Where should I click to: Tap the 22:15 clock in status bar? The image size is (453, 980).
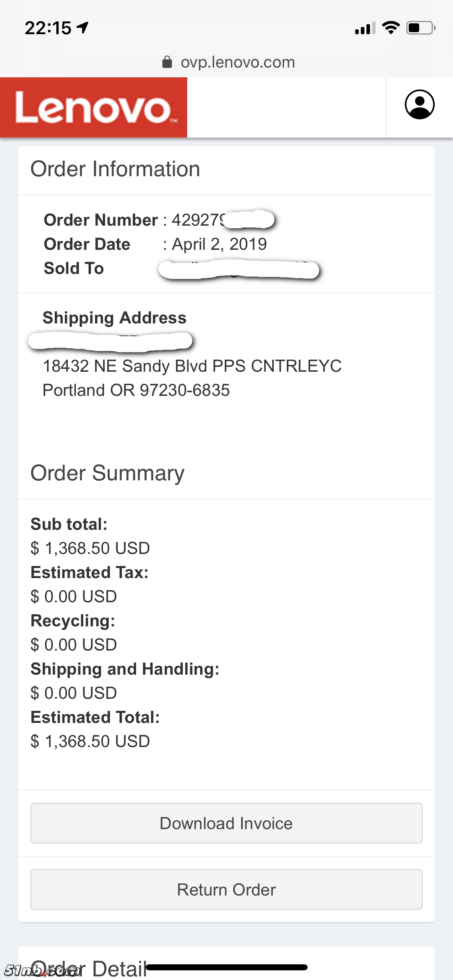tap(48, 28)
